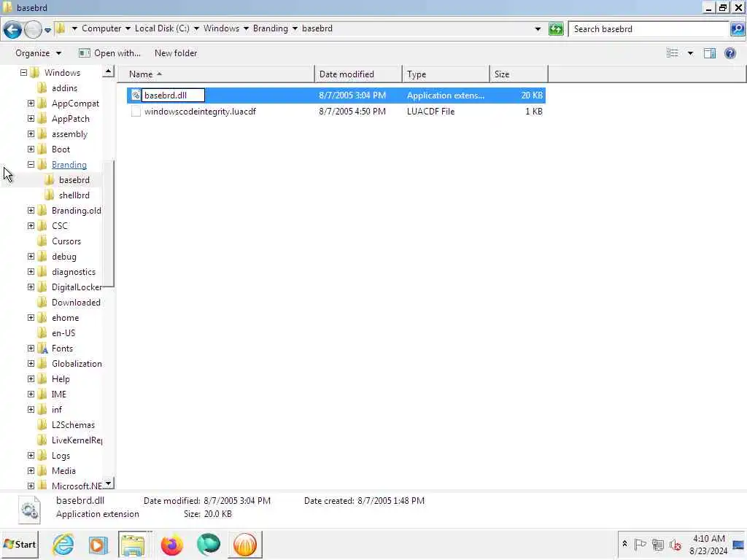This screenshot has width=747, height=560.
Task: Show hidden tray icons arrow
Action: (624, 544)
